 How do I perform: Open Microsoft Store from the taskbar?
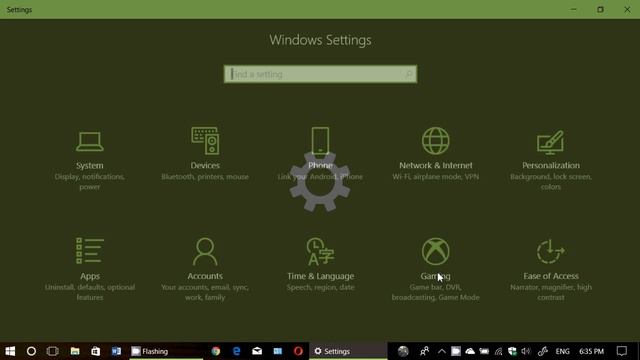click(96, 351)
